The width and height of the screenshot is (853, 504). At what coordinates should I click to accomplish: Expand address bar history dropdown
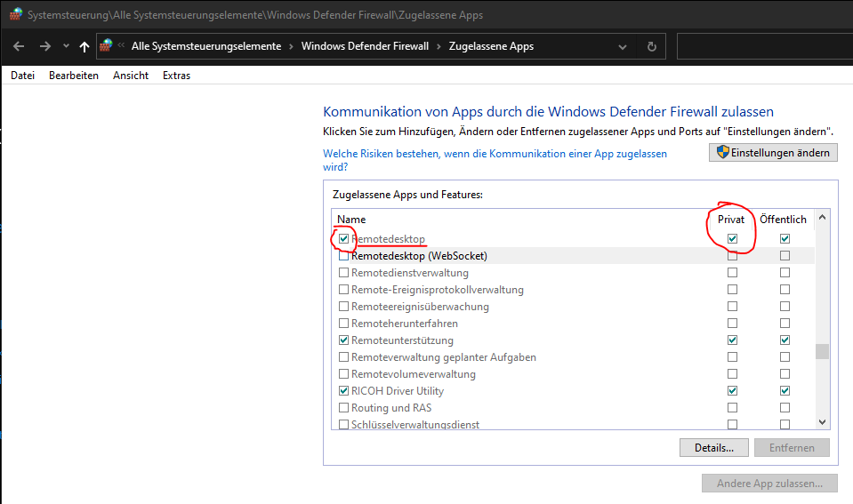pos(623,47)
